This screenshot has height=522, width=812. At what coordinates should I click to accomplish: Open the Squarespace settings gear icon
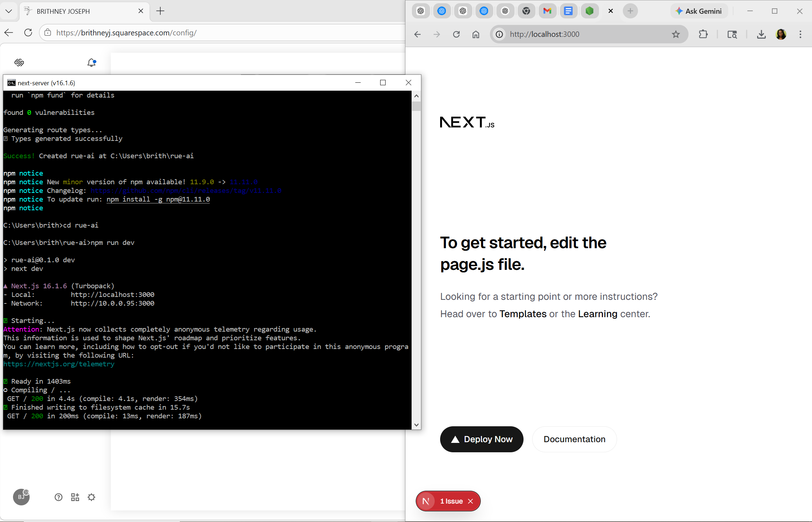pos(91,497)
